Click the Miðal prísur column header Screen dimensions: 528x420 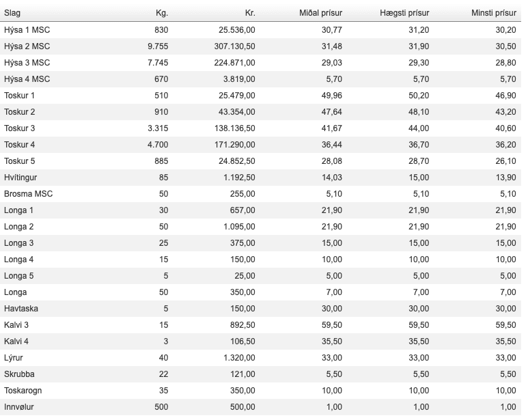[x=321, y=13]
